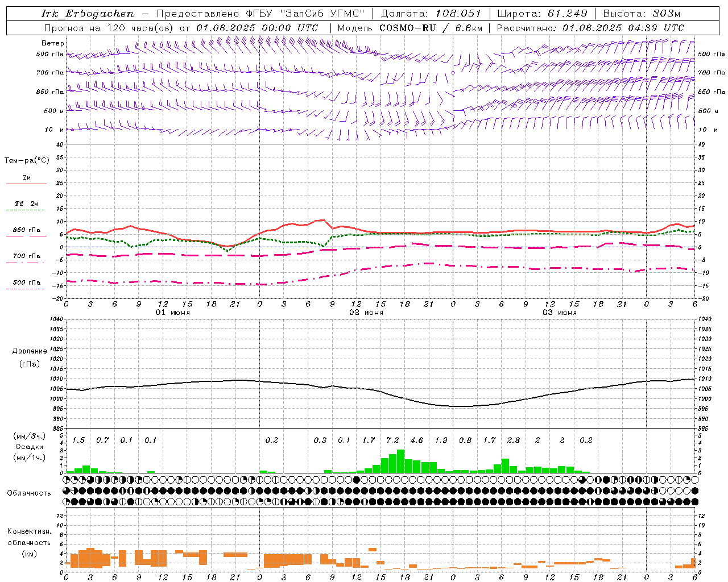Click the station name Irk_Erbogachen in header
728x582 pixels.
point(88,14)
